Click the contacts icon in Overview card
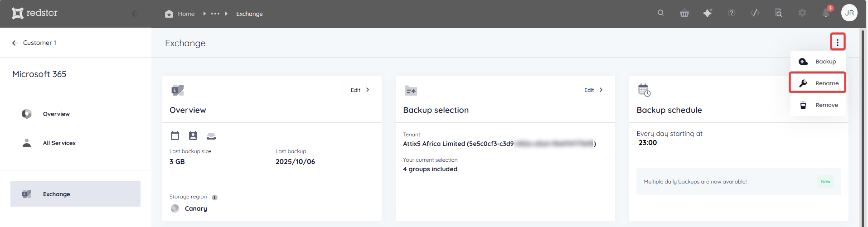Image resolution: width=868 pixels, height=227 pixels. tap(193, 135)
